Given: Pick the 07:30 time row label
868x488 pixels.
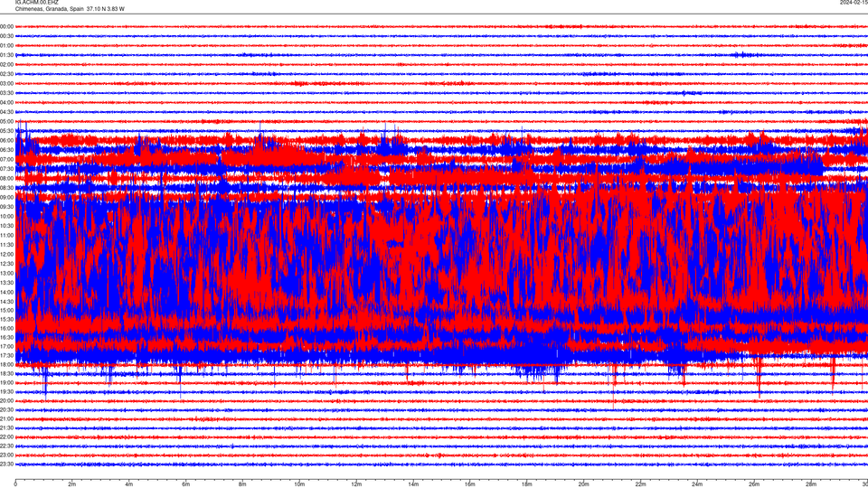Looking at the screenshot, I should [6, 169].
